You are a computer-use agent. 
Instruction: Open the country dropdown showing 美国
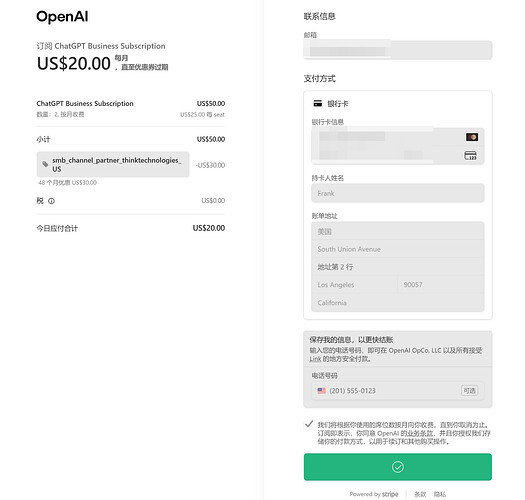pos(398,231)
